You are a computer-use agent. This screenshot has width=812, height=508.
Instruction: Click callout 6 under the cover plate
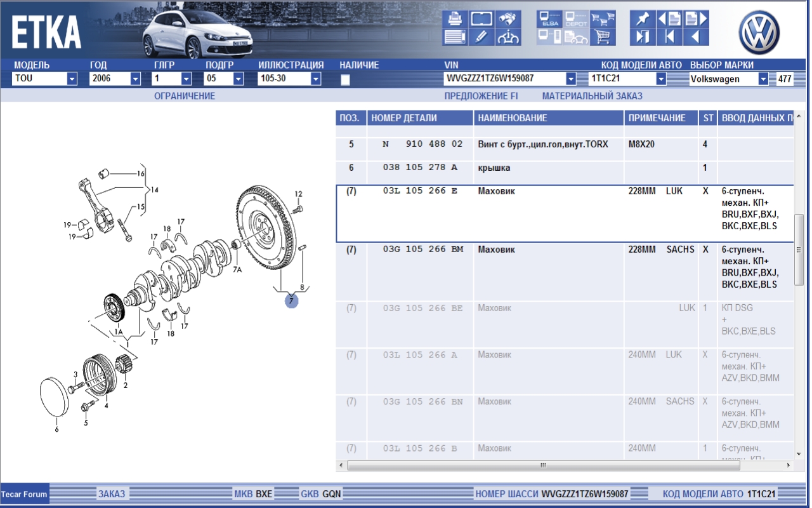coord(56,430)
